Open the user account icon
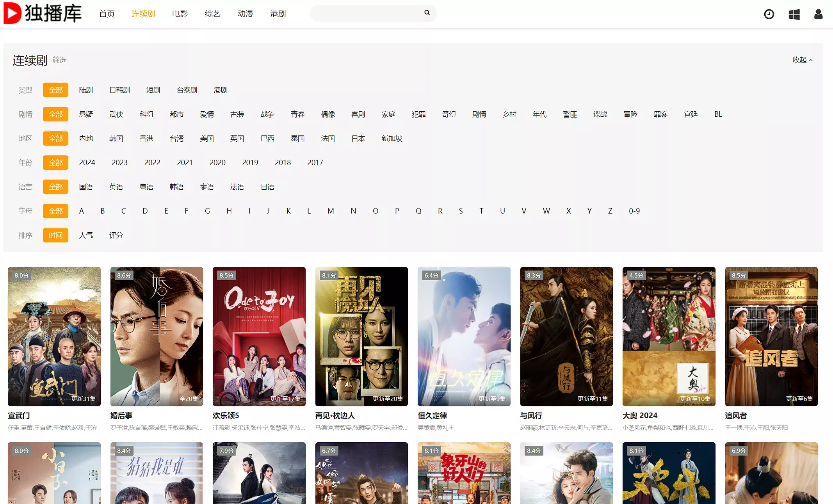 coord(818,14)
